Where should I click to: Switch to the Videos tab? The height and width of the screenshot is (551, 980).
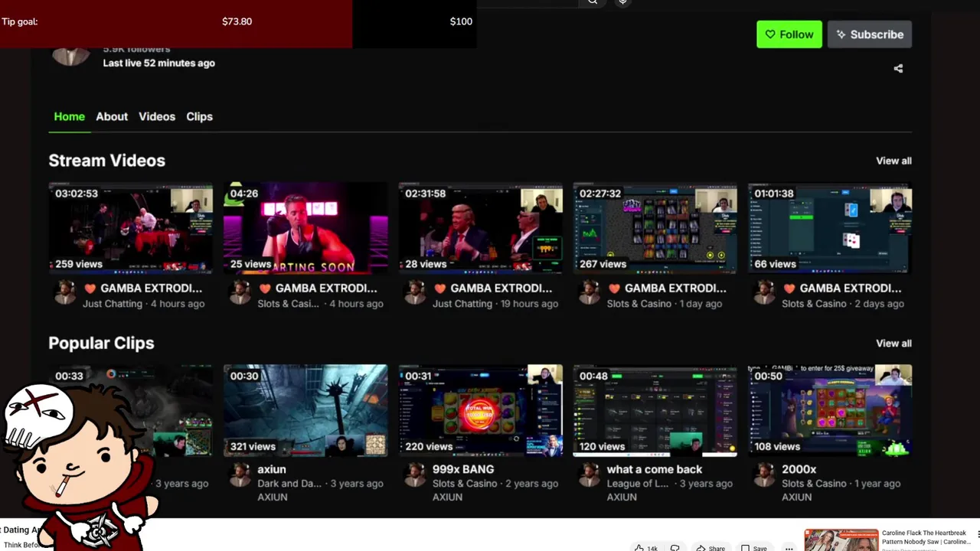pyautogui.click(x=157, y=116)
